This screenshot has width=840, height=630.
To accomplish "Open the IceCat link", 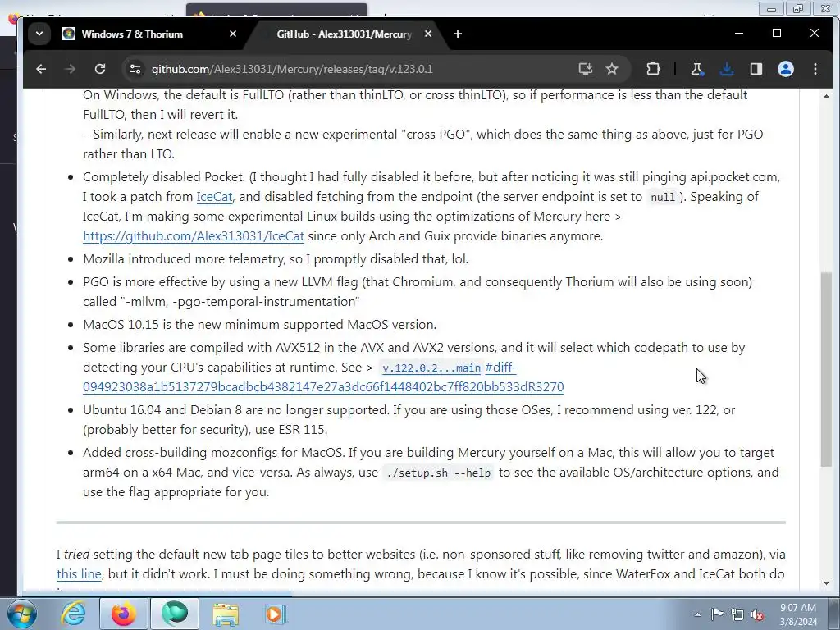I will pos(214,197).
